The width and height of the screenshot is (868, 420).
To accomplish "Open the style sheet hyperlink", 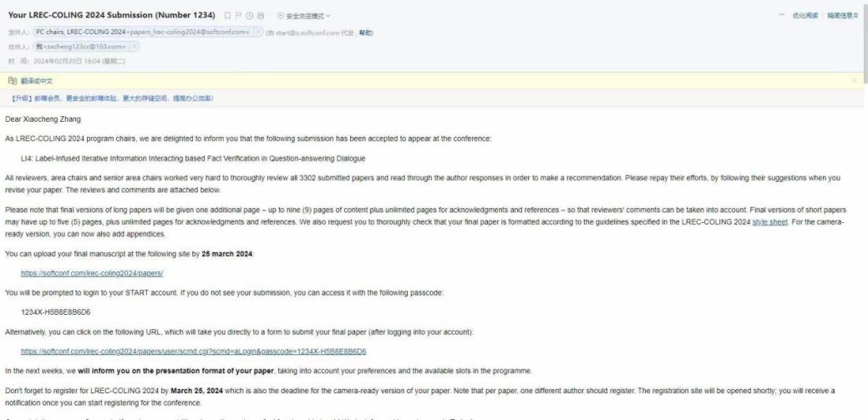I will pyautogui.click(x=769, y=222).
